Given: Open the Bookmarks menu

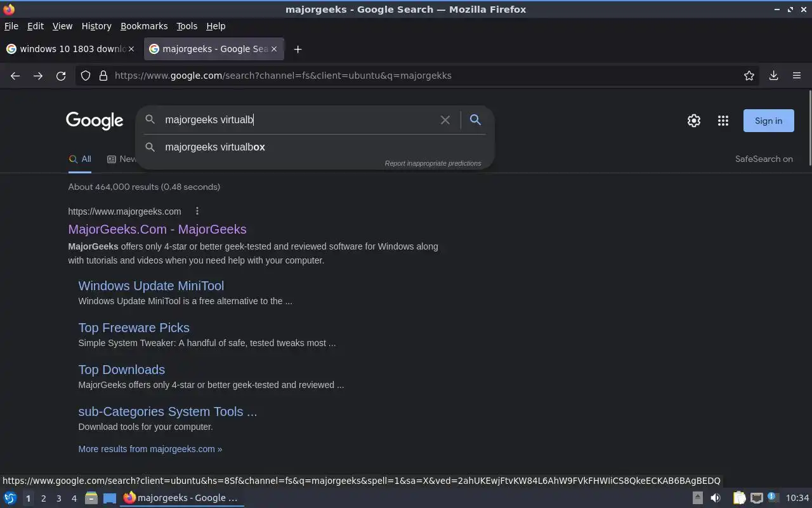Looking at the screenshot, I should coord(144,26).
